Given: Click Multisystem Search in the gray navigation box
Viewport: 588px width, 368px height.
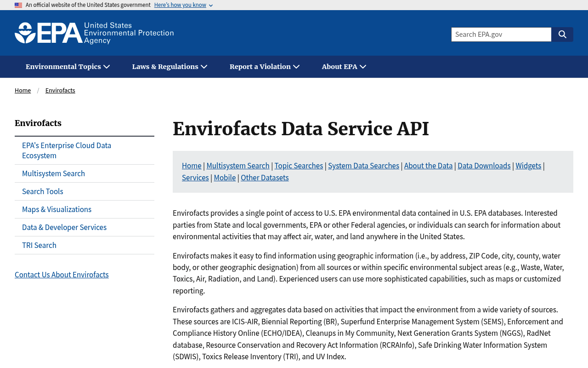Looking at the screenshot, I should pos(238,166).
